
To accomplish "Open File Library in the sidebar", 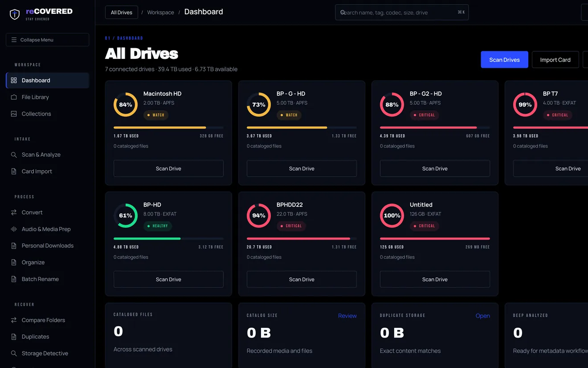I will [x=48, y=97].
